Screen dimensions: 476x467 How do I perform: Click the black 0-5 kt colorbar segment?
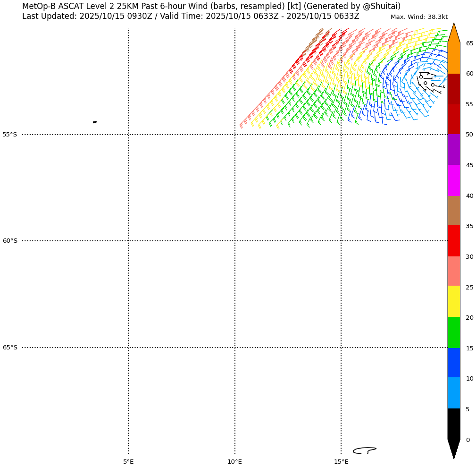point(453,424)
